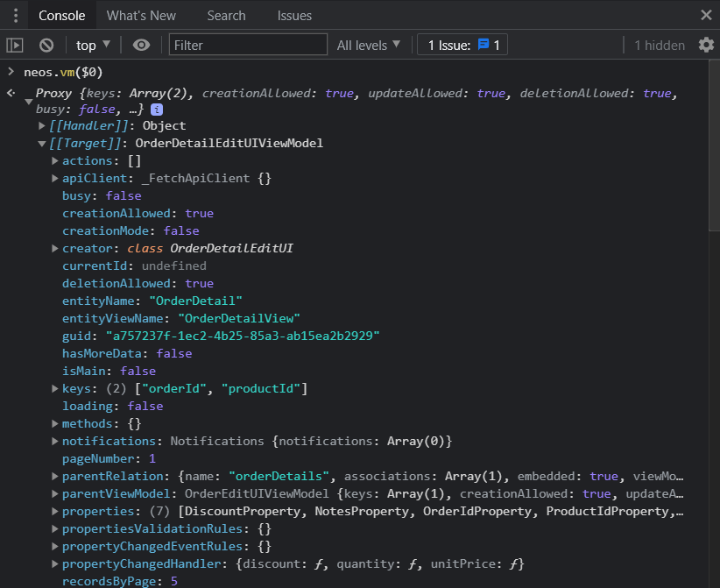
Task: Click the info badge next to Proxy
Action: 157,110
